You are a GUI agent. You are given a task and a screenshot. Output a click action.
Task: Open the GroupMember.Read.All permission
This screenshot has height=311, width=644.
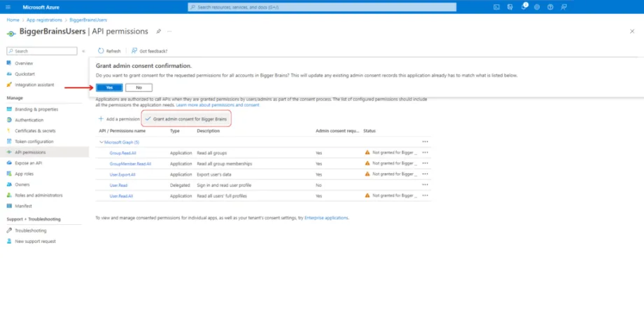[130, 163]
